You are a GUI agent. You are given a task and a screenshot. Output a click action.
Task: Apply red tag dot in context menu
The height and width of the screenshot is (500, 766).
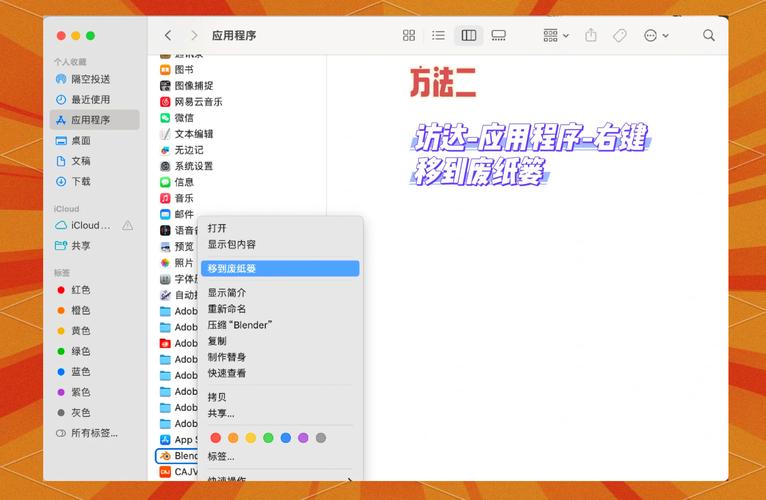point(215,438)
